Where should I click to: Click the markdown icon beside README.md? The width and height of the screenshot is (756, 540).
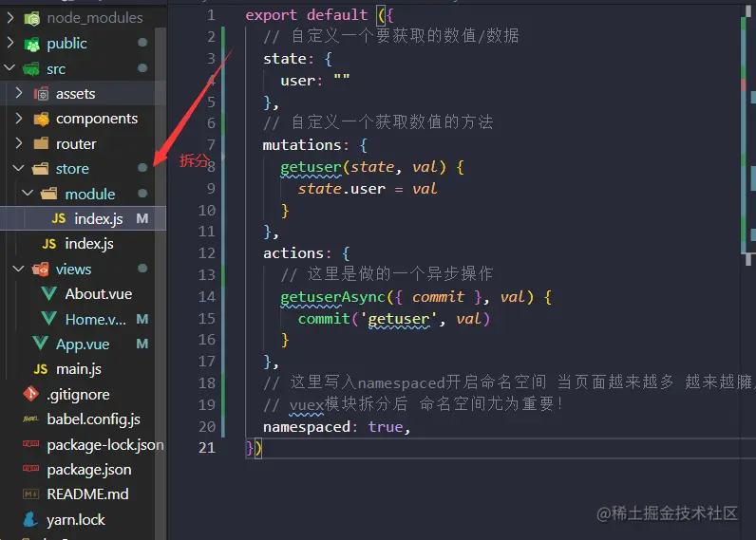click(x=30, y=494)
